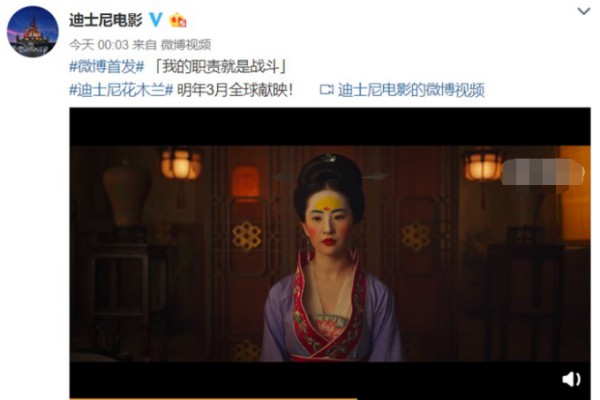Open the 微博视频 source link

pyautogui.click(x=186, y=45)
